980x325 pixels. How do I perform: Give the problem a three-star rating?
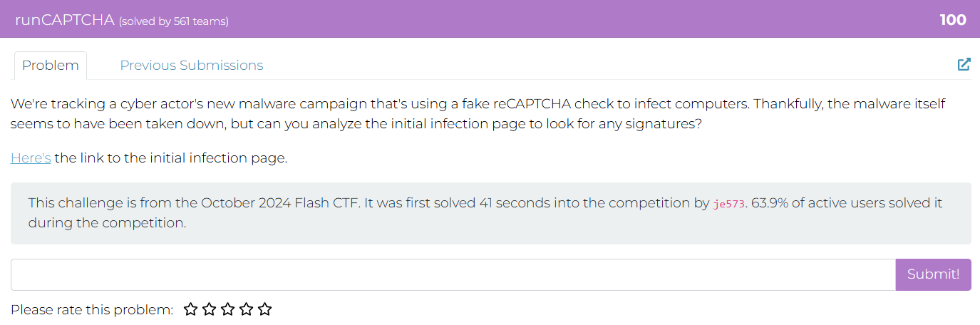click(x=227, y=309)
